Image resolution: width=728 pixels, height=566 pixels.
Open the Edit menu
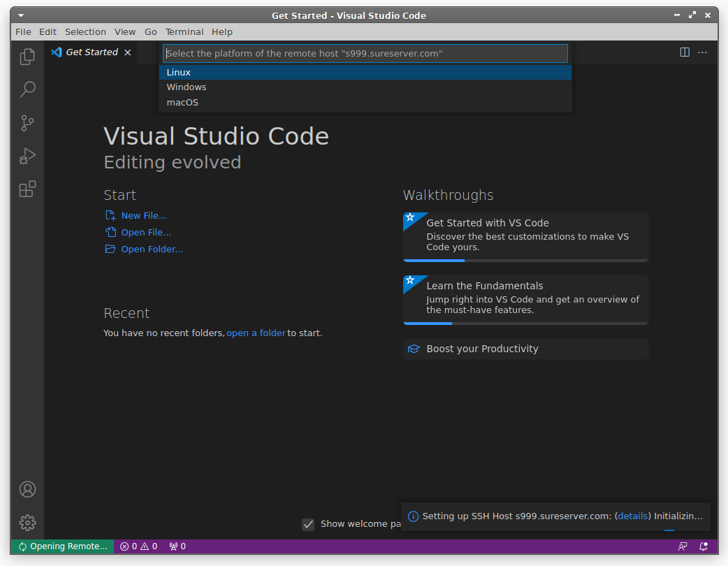tap(48, 32)
